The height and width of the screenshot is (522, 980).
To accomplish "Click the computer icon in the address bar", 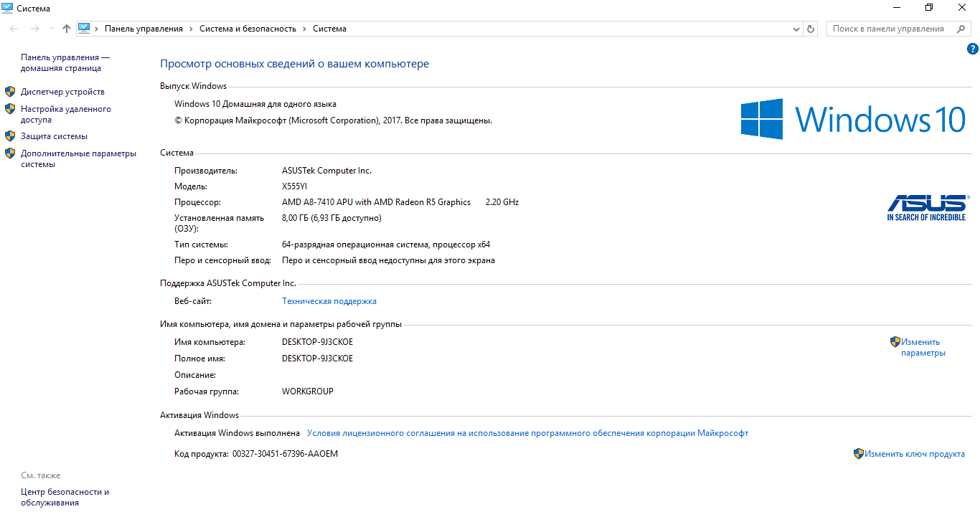I will click(x=84, y=29).
